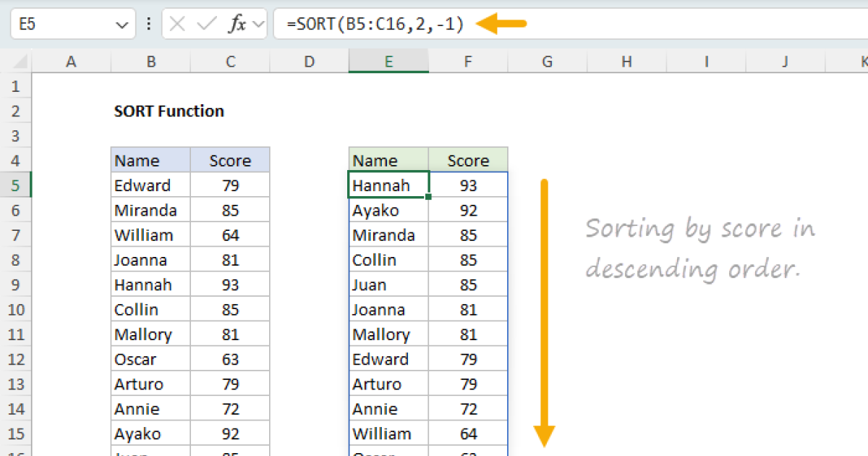This screenshot has width=868, height=456.
Task: Select column E header
Action: pyautogui.click(x=388, y=62)
